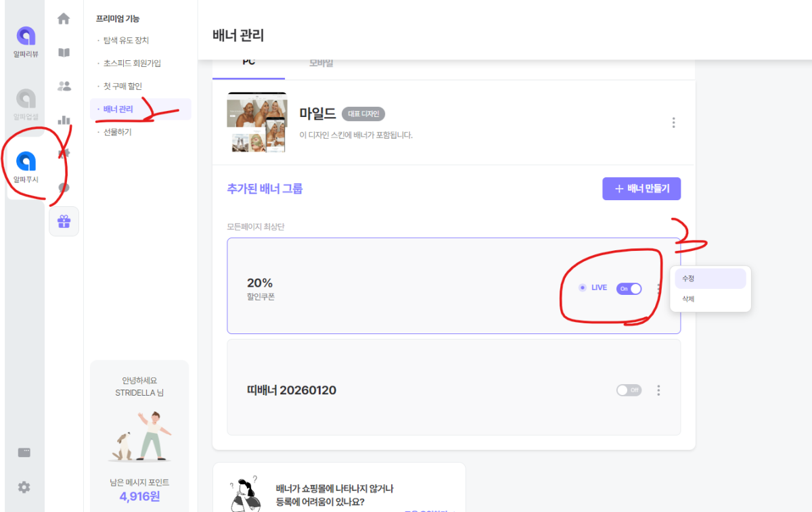Screen dimensions: 812x512
Task: Go to the home icon
Action: (x=64, y=19)
